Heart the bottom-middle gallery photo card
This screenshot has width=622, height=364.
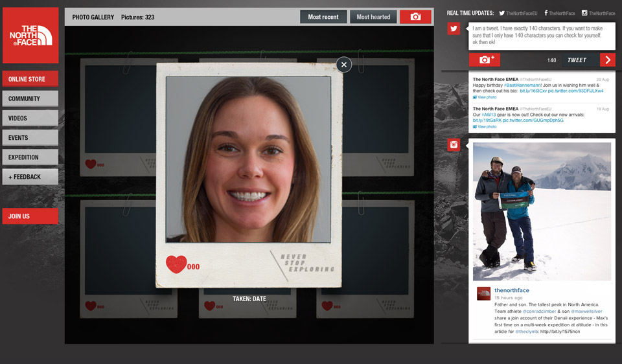[209, 306]
